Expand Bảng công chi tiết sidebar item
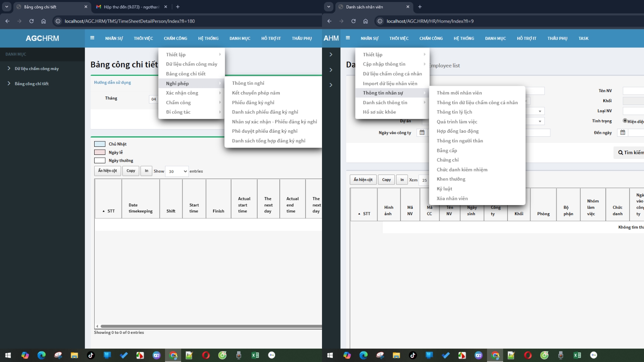Viewport: 644px width, 362px height. point(31,84)
